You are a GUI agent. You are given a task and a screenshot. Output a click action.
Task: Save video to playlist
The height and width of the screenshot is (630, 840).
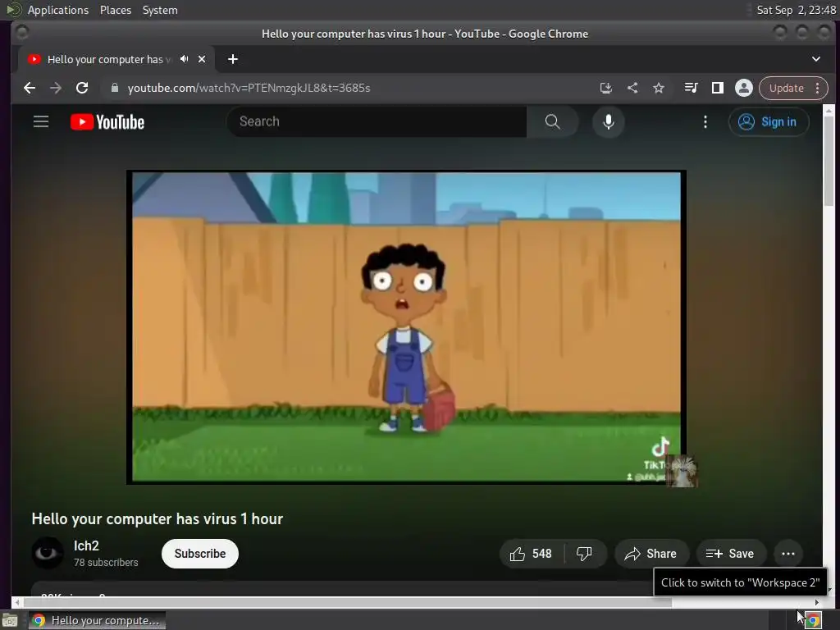tap(730, 554)
